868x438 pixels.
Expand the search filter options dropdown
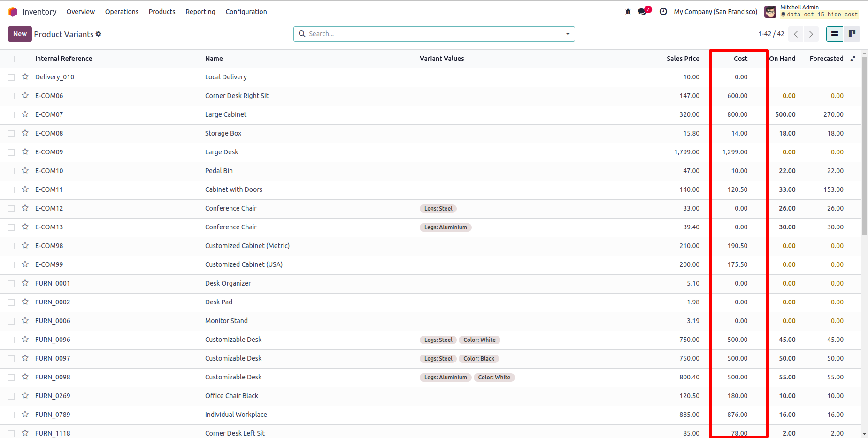[x=568, y=34]
